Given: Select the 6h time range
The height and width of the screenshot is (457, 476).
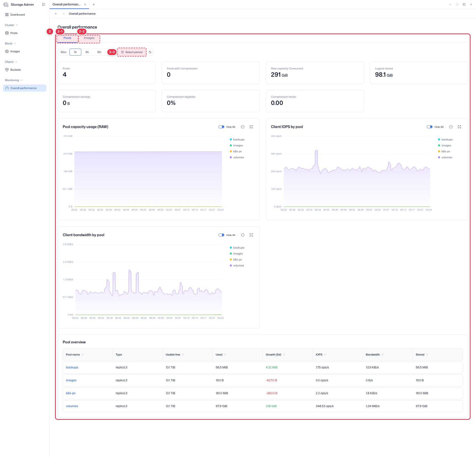Looking at the screenshot, I should (x=87, y=52).
